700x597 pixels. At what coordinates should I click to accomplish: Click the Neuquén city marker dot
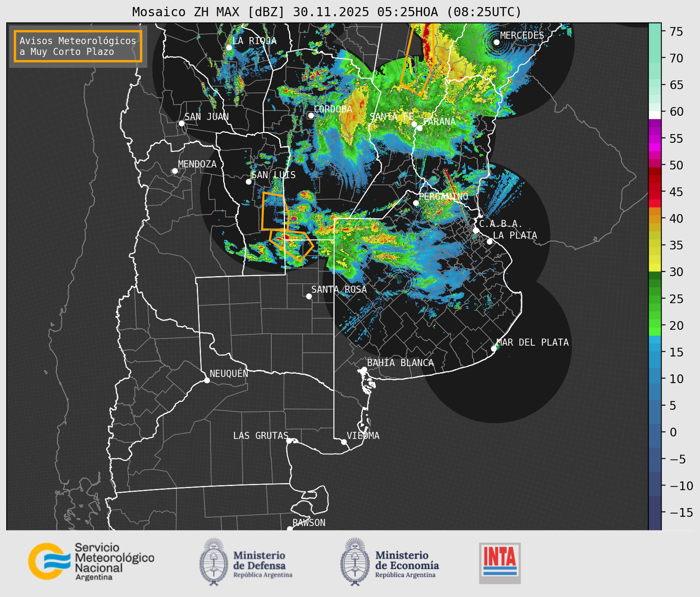point(207,380)
